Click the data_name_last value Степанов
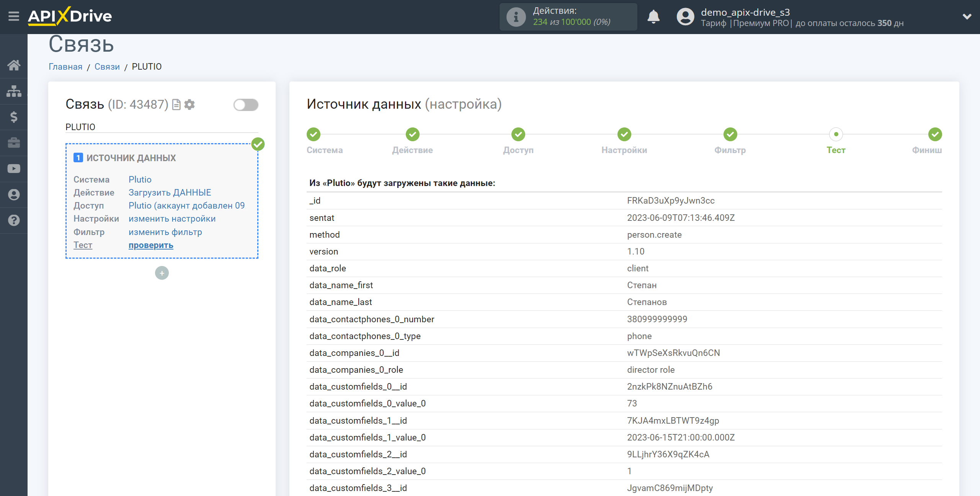This screenshot has width=980, height=496. (x=647, y=302)
